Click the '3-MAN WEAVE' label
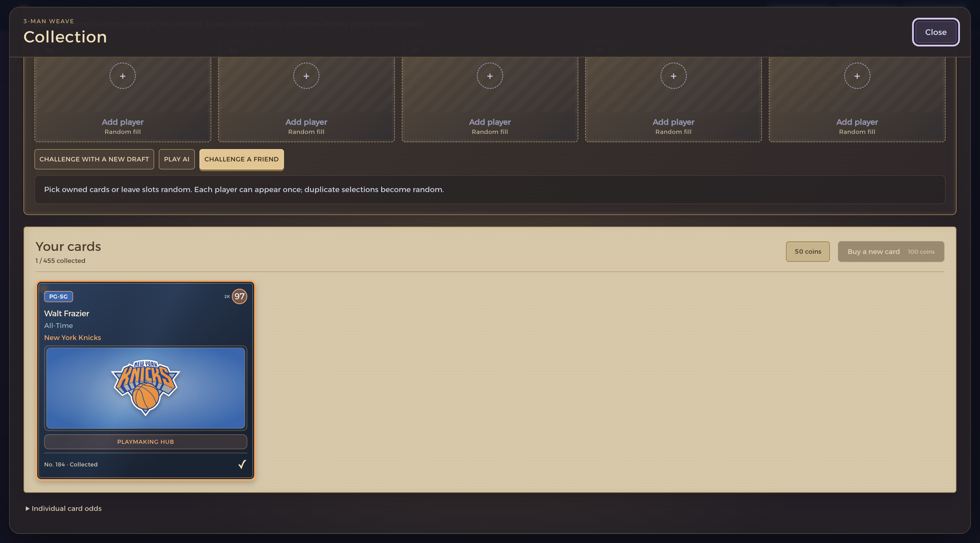This screenshot has width=980, height=543. (49, 21)
